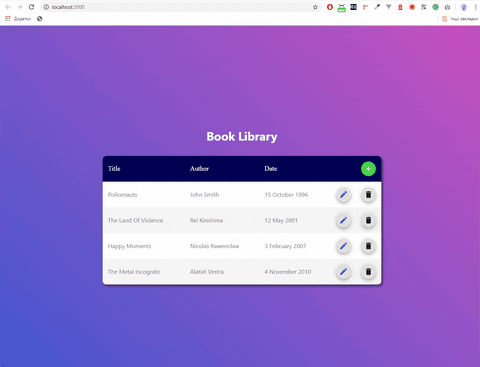Select the Book Library heading
Screen dimensions: 480x367
(x=242, y=137)
